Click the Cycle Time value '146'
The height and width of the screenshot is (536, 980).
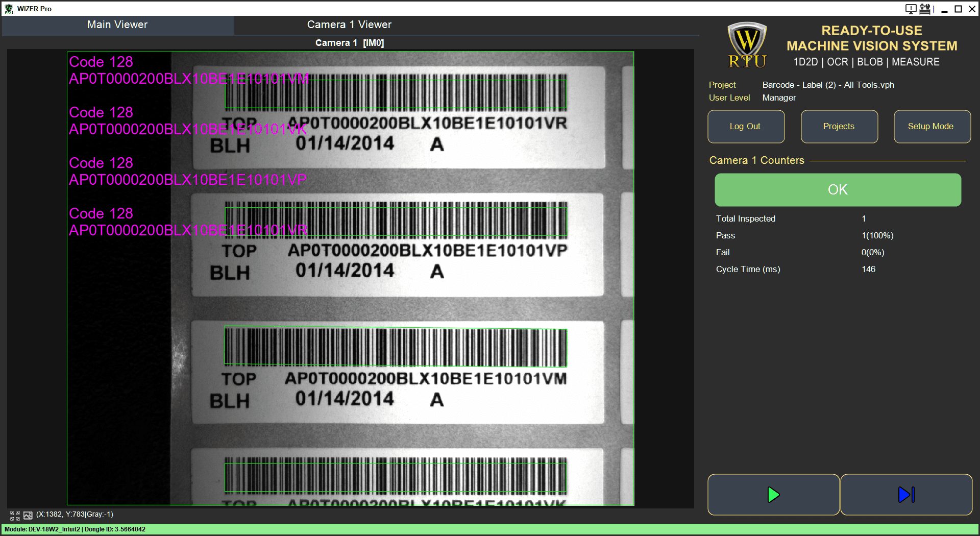pyautogui.click(x=868, y=269)
